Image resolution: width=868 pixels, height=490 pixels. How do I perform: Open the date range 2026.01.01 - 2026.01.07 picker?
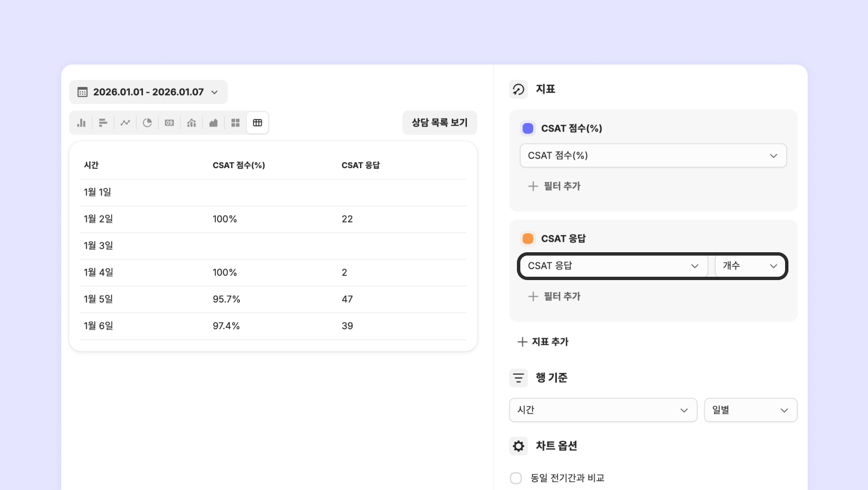coord(148,92)
